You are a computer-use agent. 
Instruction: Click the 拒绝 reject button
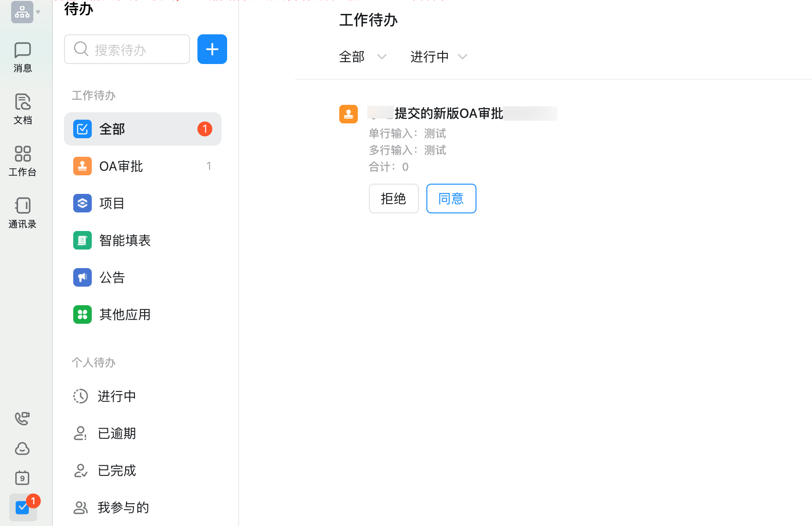393,198
